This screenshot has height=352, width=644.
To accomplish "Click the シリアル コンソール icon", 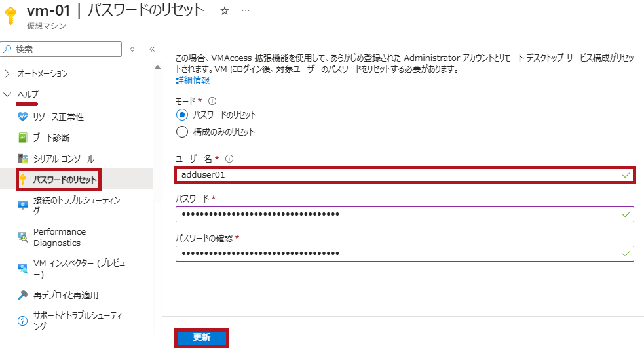I will (x=22, y=159).
